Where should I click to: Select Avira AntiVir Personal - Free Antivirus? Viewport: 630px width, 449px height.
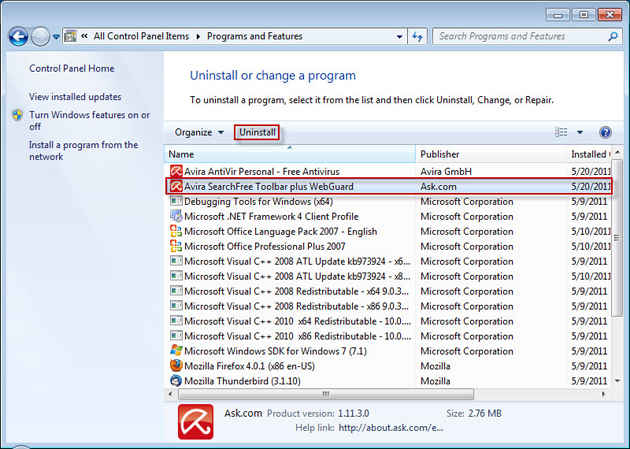[262, 172]
